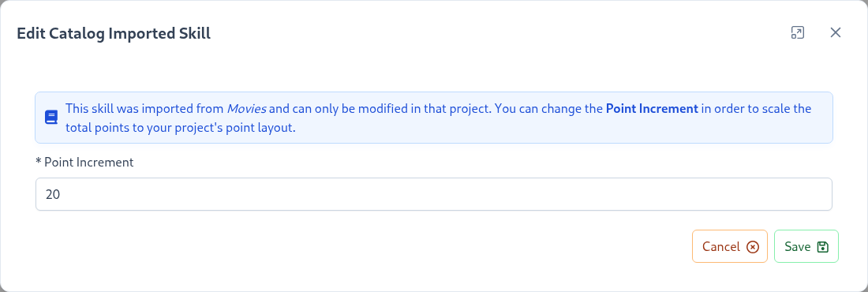Image resolution: width=868 pixels, height=292 pixels.
Task: Save the point increment change
Action: pos(806,246)
